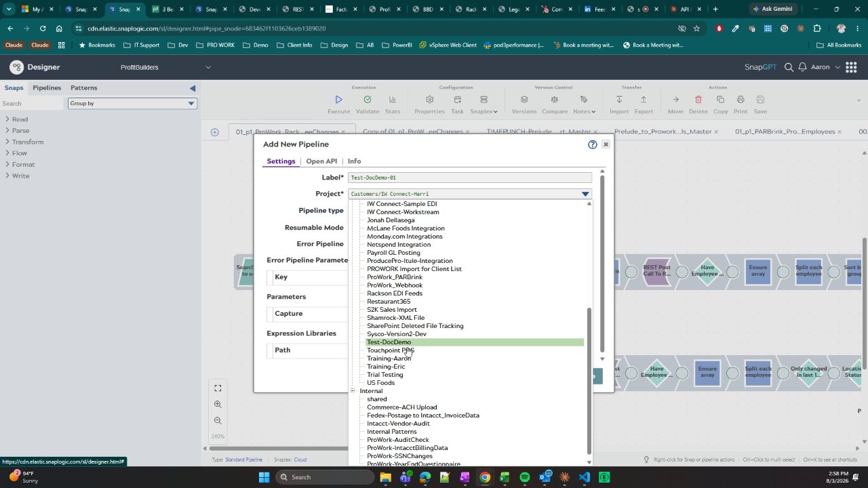Screen dimensions: 868x488
Task: Open the notifications bell icon
Action: (803, 67)
